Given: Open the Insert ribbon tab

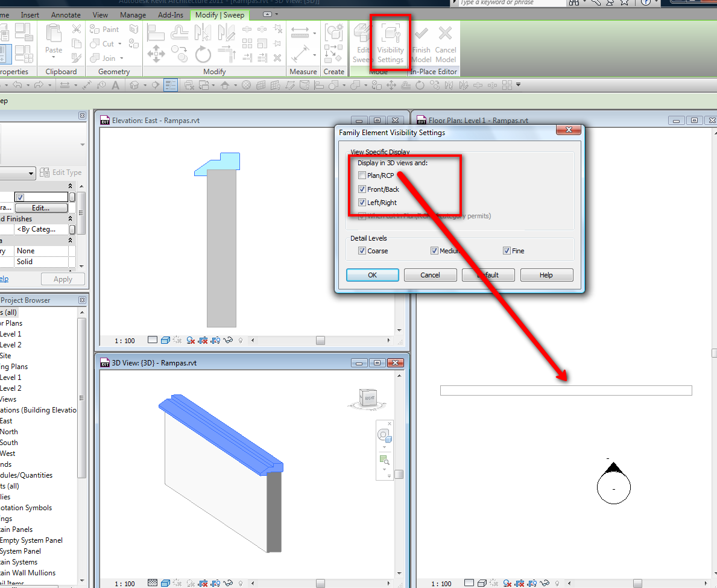Looking at the screenshot, I should (30, 15).
